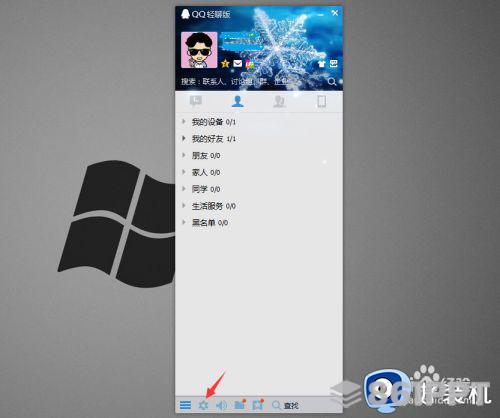Click the profile avatar picture
This screenshot has width=500, height=418.
(x=199, y=50)
